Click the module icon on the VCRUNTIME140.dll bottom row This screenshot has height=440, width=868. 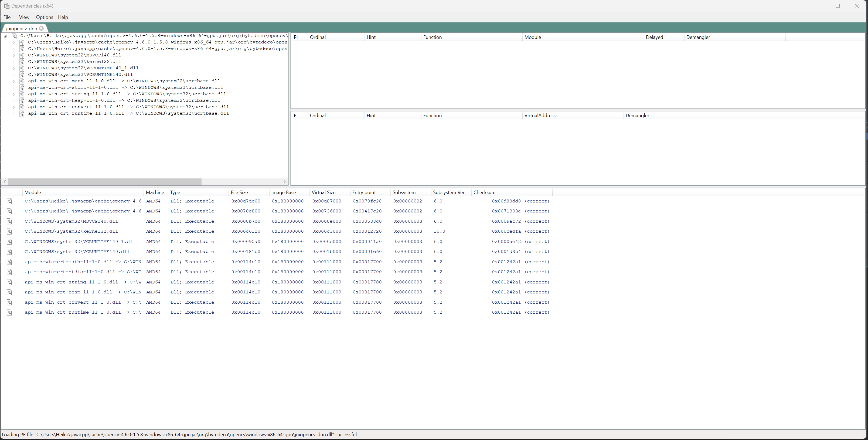(x=9, y=252)
